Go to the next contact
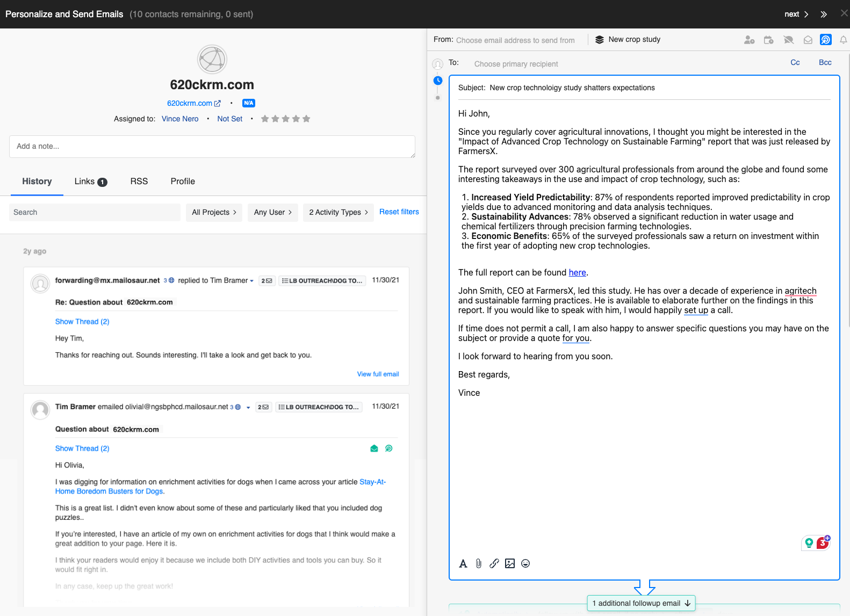Screen dimensions: 850x616 click(x=796, y=14)
